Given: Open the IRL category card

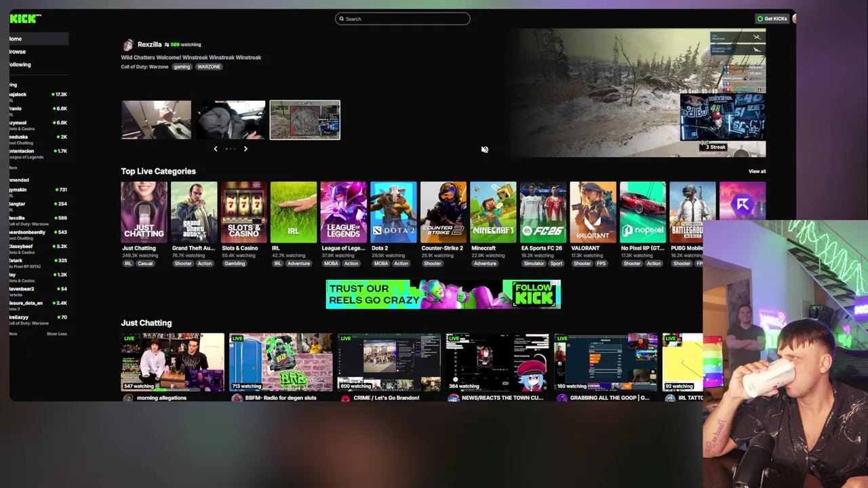Looking at the screenshot, I should (x=294, y=212).
